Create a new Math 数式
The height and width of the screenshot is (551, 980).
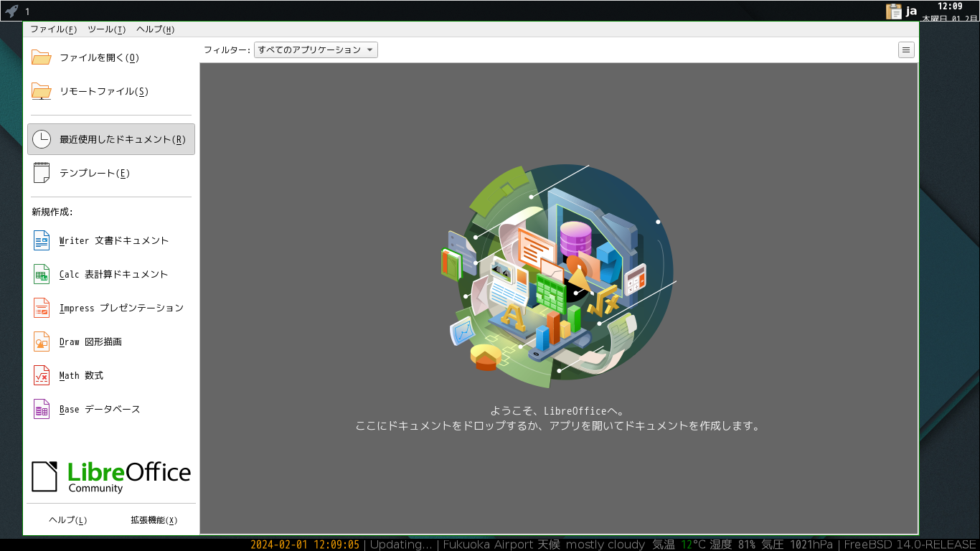point(81,376)
